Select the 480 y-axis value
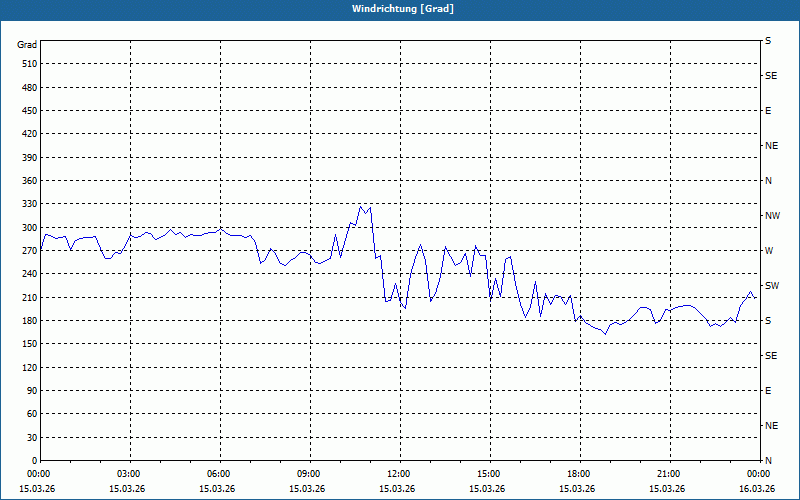 point(30,88)
